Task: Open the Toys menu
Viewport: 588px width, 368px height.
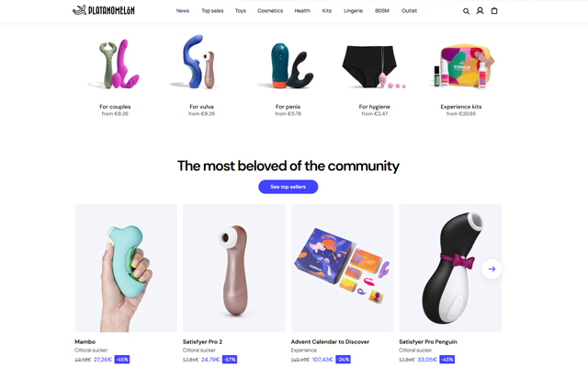Action: [x=241, y=11]
